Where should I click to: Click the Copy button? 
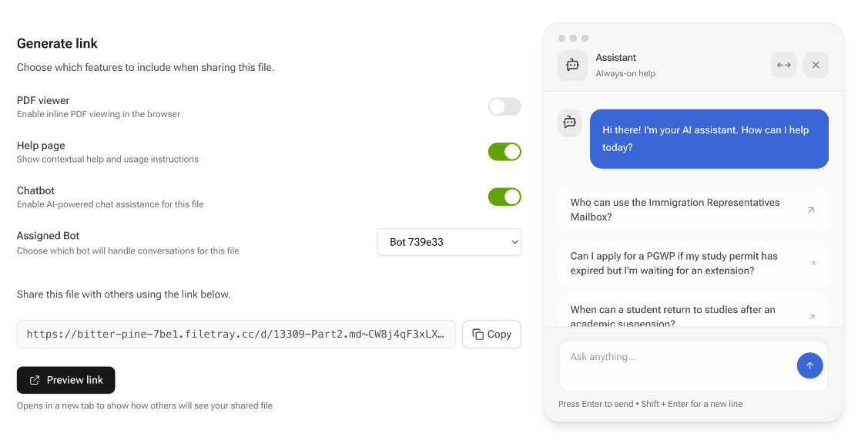point(491,334)
